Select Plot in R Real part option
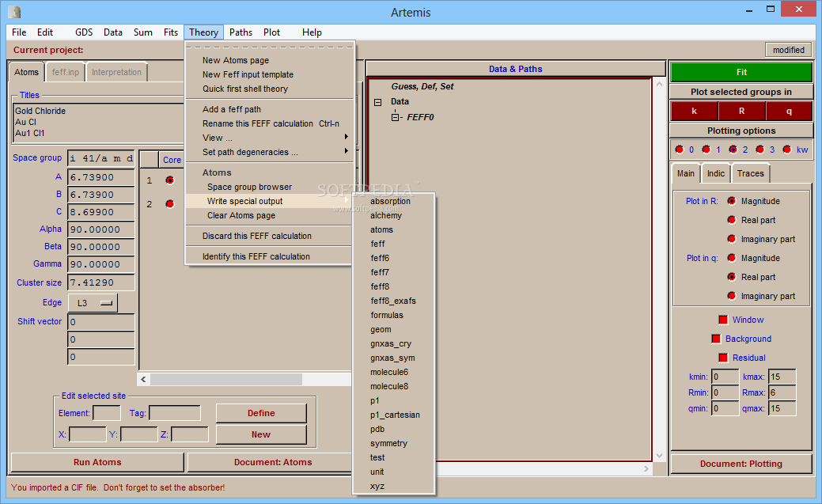This screenshot has width=822, height=504. point(732,220)
